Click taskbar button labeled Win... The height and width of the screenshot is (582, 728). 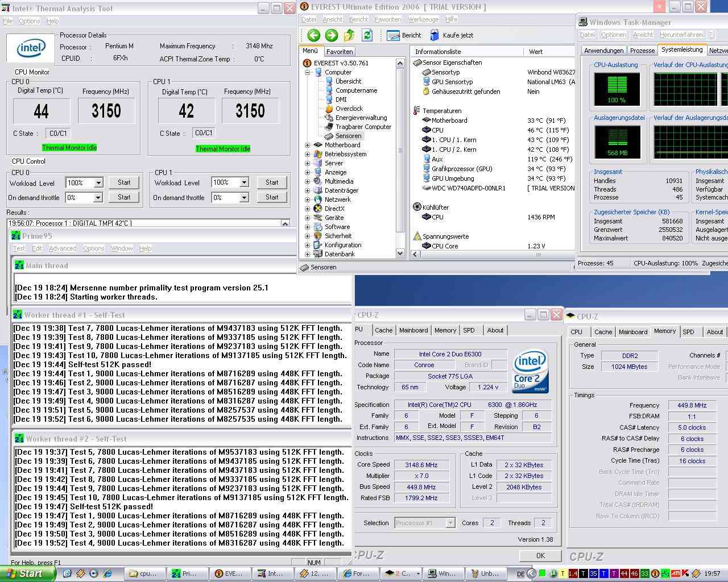[x=442, y=573]
